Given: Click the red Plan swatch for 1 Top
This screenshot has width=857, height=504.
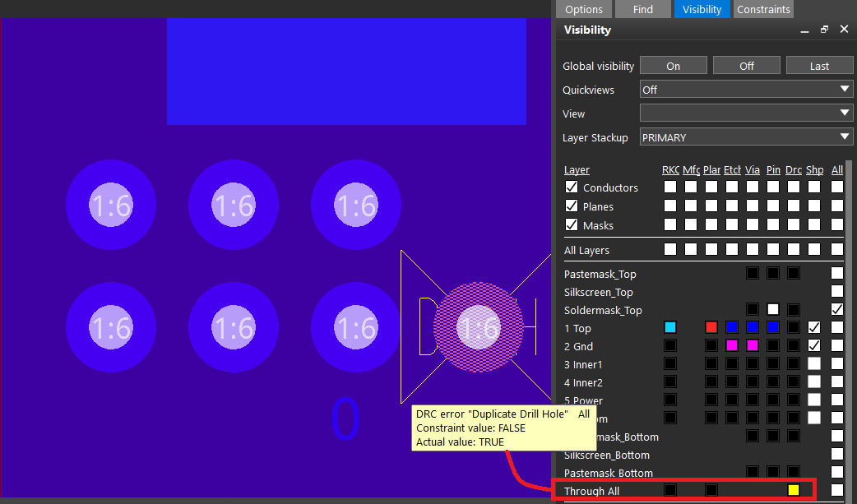Looking at the screenshot, I should point(711,327).
